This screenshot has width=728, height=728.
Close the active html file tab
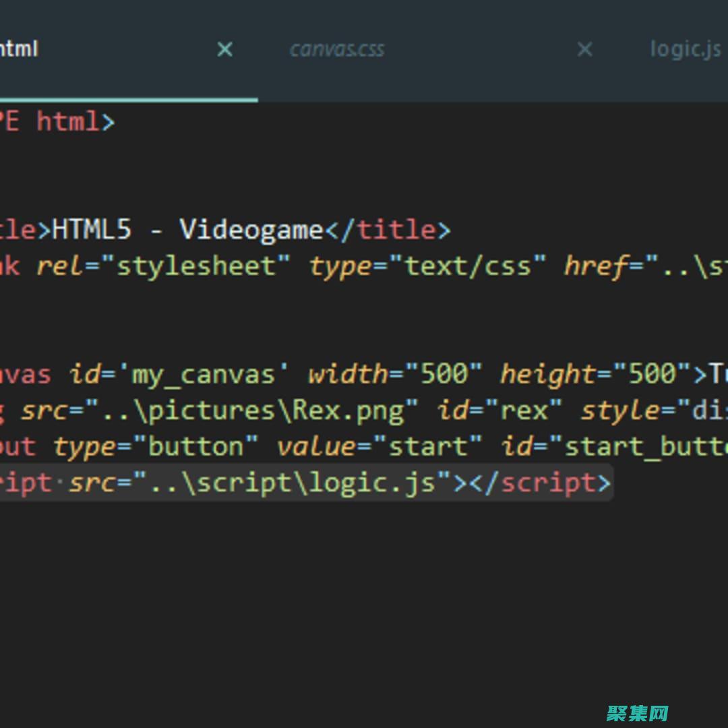click(x=224, y=49)
